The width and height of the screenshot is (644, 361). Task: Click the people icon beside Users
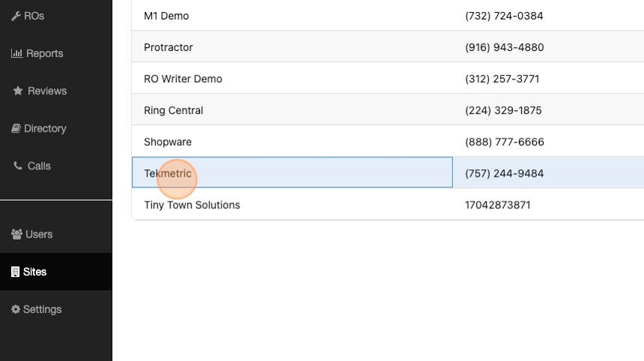coord(16,234)
